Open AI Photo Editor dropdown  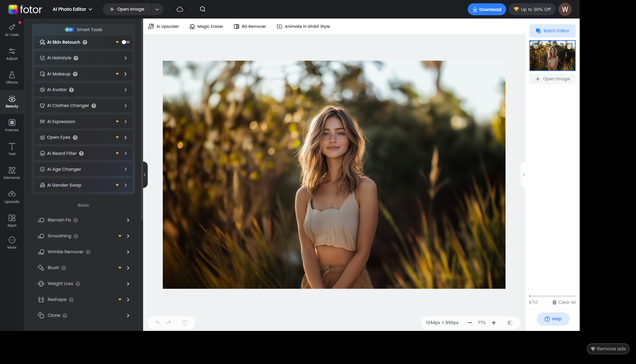click(x=72, y=9)
